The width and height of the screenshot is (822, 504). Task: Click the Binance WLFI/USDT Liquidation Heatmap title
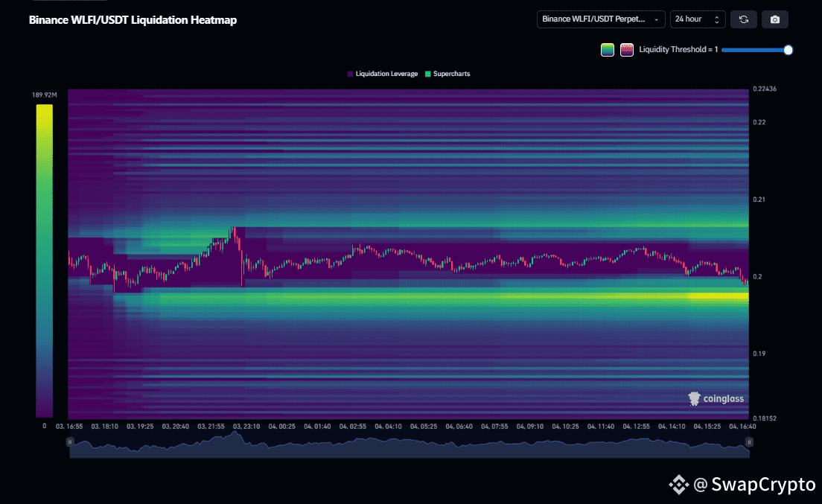tap(133, 20)
